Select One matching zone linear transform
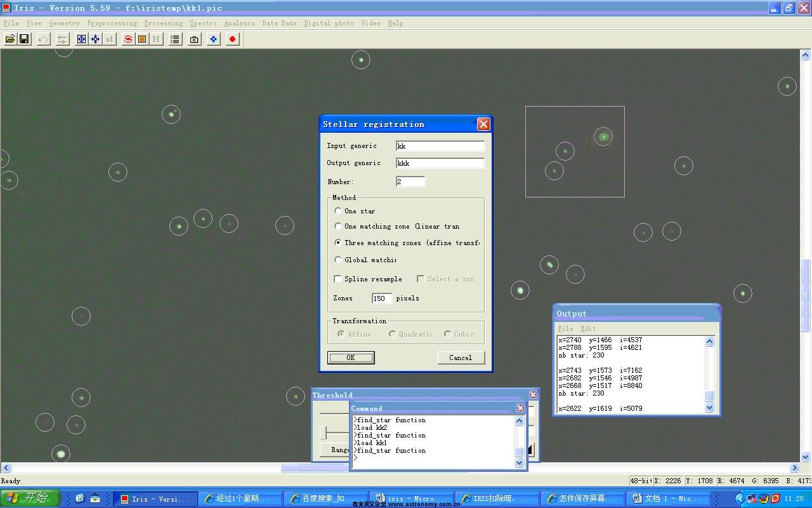Viewport: 812px width, 508px height. coord(337,226)
